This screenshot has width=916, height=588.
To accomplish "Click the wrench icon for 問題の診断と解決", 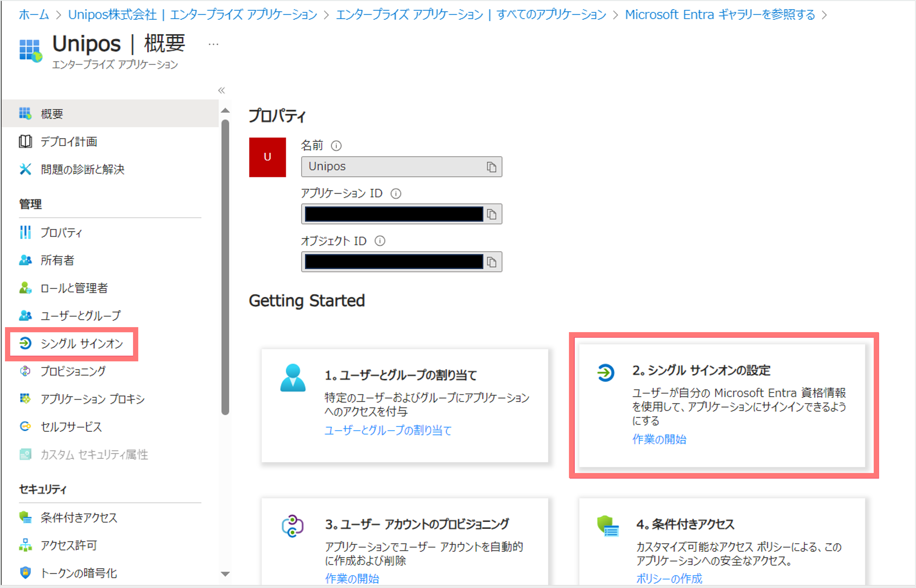I will 25,169.
